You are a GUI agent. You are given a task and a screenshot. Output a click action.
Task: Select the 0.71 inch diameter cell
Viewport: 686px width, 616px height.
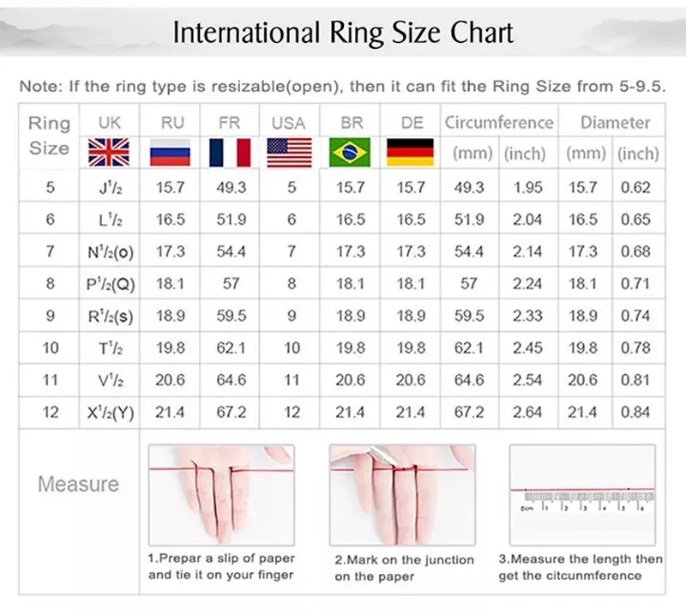[635, 284]
